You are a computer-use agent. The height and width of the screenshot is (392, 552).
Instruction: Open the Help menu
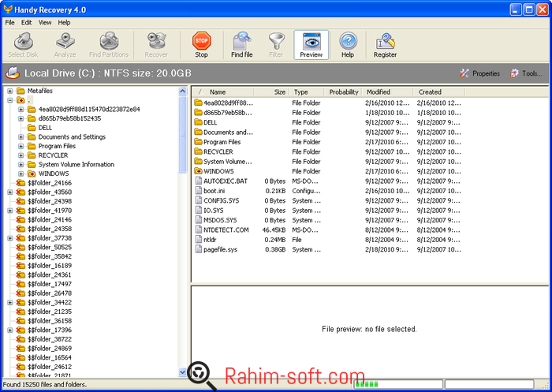coord(64,23)
